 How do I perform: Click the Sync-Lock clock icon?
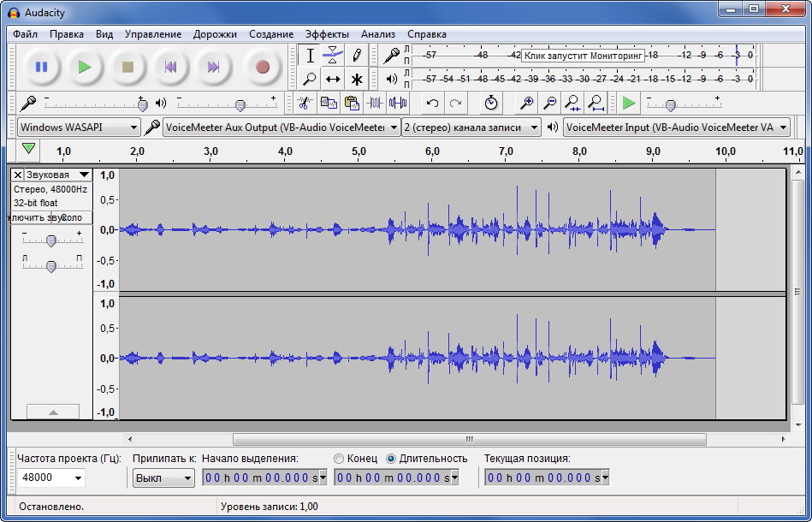point(491,103)
